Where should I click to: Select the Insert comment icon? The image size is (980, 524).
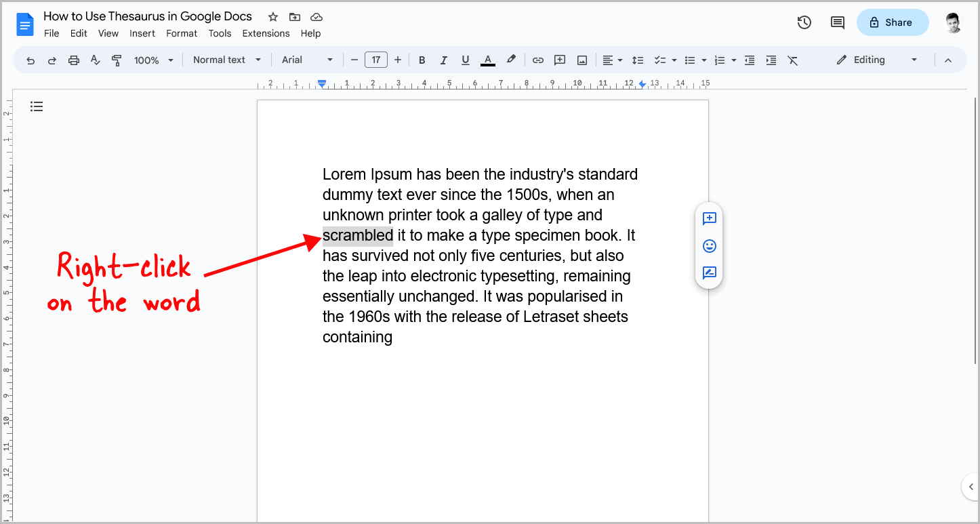click(559, 60)
